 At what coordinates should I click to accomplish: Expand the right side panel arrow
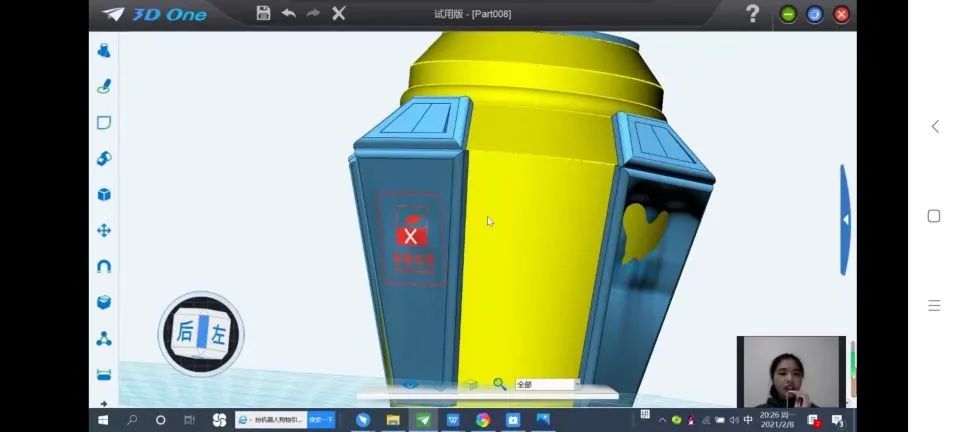pos(846,220)
